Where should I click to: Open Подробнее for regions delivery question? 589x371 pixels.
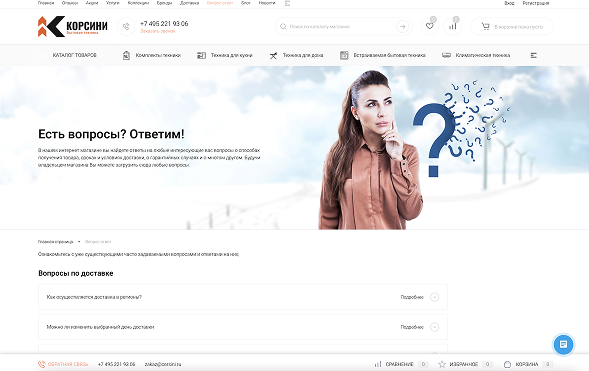[x=412, y=297]
